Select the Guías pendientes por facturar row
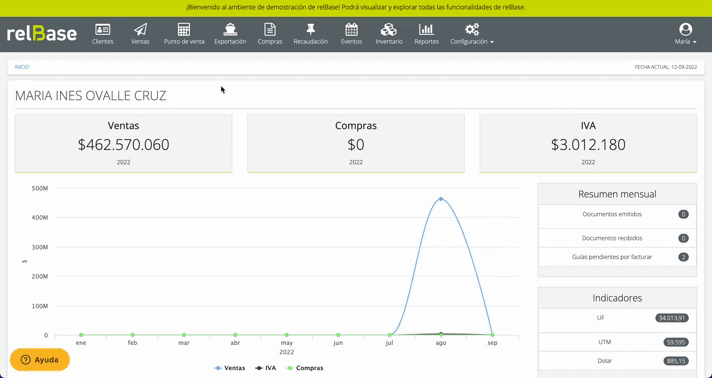 (x=617, y=257)
